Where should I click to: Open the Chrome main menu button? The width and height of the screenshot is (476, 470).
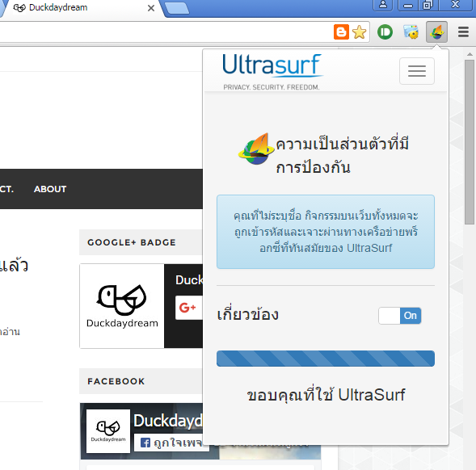click(x=463, y=31)
